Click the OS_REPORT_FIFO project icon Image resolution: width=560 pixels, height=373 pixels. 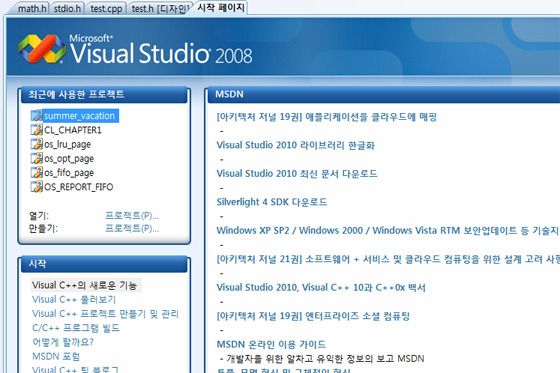(36, 187)
